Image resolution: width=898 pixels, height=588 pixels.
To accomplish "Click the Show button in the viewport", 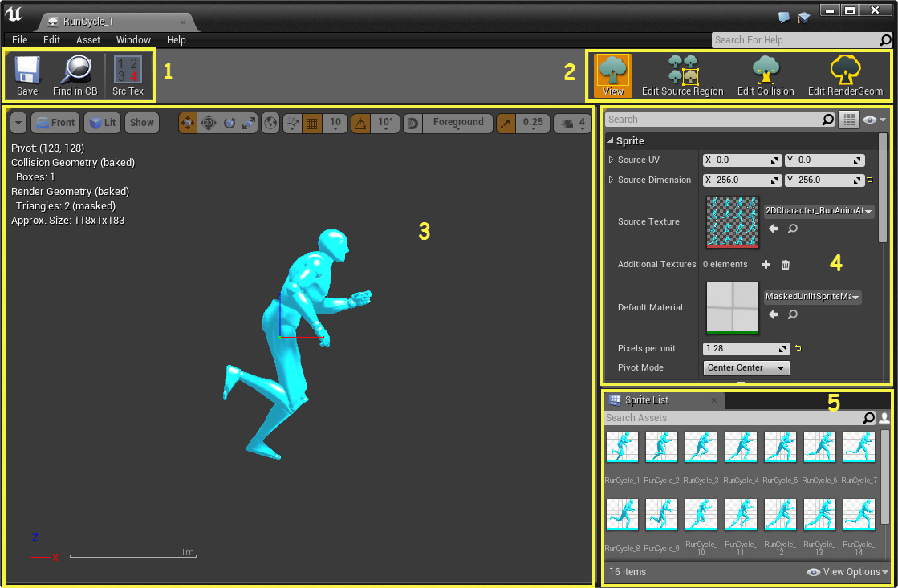I will tap(141, 122).
